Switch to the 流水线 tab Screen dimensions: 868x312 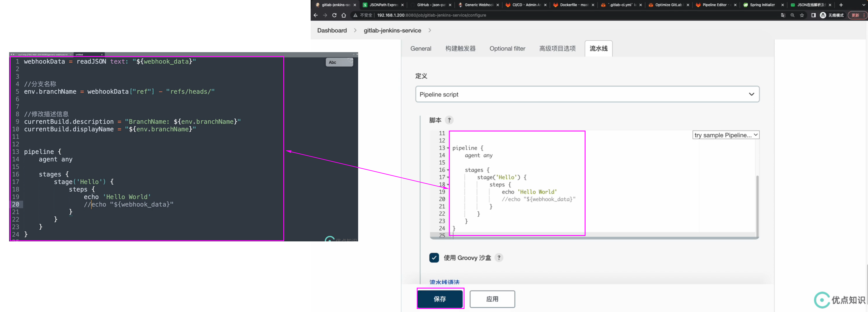pos(598,49)
